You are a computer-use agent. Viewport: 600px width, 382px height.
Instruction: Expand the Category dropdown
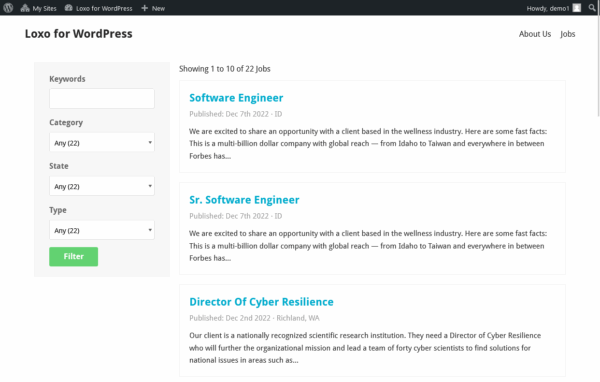[102, 142]
